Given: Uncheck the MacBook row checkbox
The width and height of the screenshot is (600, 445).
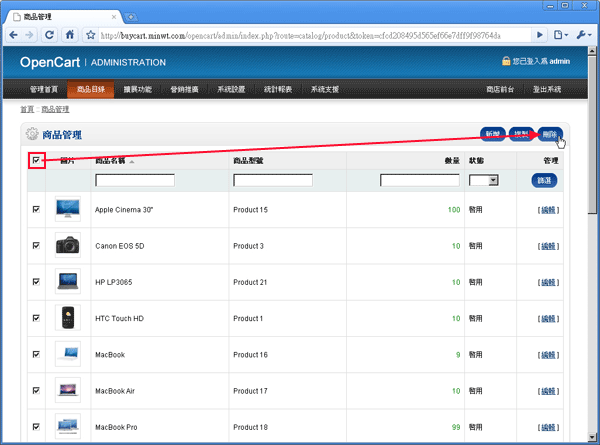Looking at the screenshot, I should point(36,354).
